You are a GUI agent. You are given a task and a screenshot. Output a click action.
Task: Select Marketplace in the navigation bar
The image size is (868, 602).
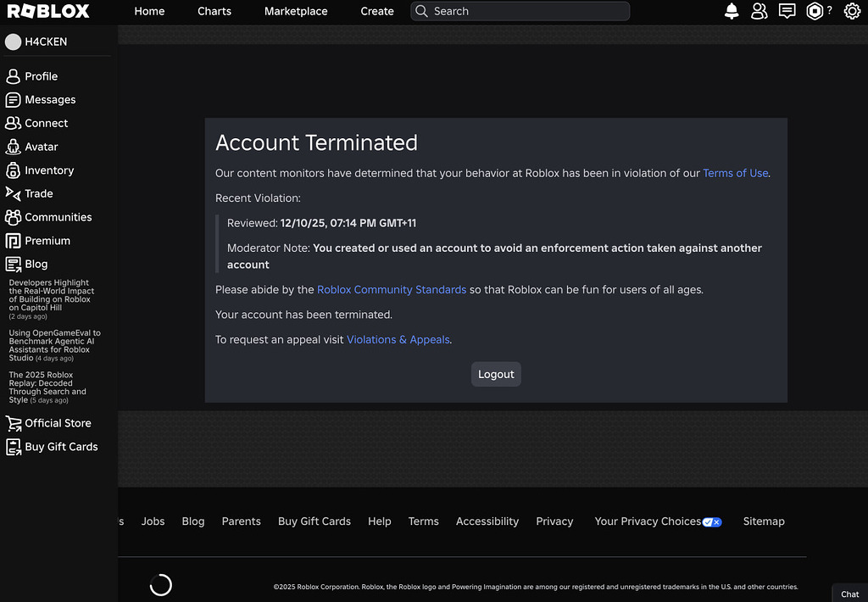295,11
